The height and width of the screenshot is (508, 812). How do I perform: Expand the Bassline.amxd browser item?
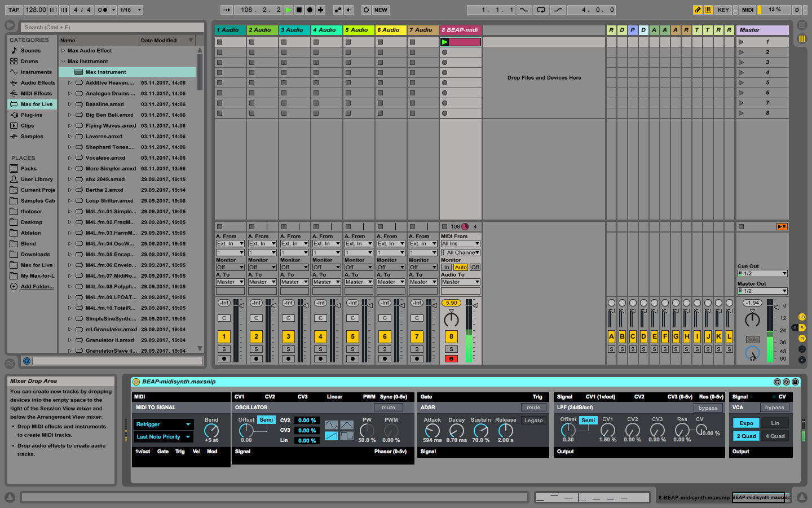click(70, 104)
